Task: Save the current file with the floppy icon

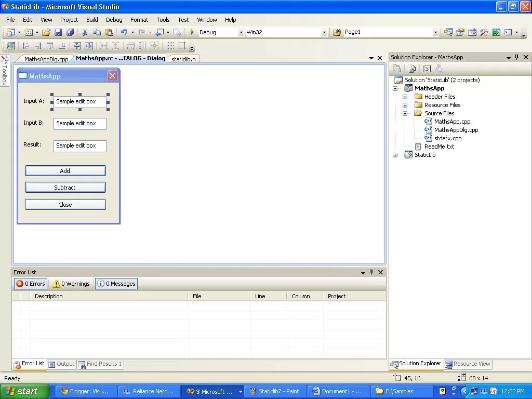Action: [x=58, y=32]
